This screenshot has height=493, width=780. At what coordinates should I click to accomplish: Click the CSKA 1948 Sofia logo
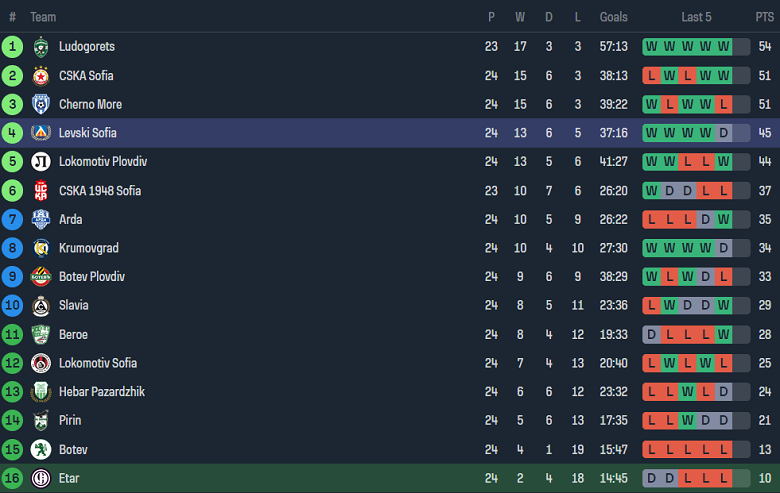pos(41,191)
